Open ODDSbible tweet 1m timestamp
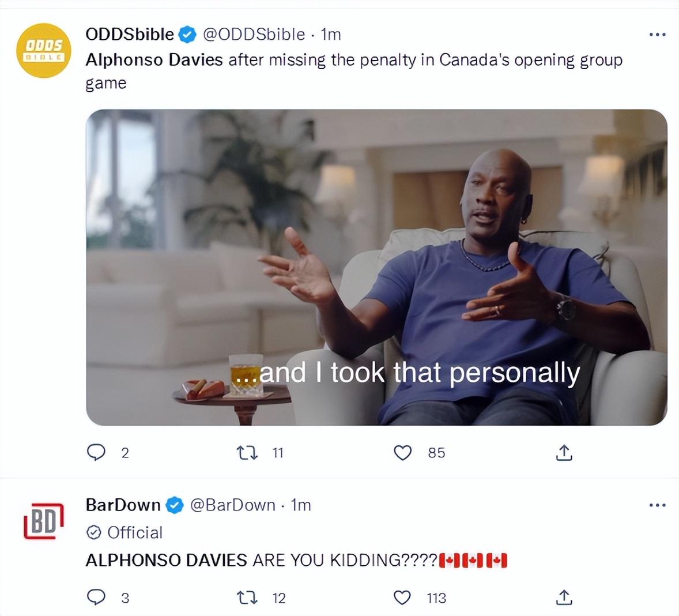Viewport: 679px width, 616px height. [x=331, y=34]
